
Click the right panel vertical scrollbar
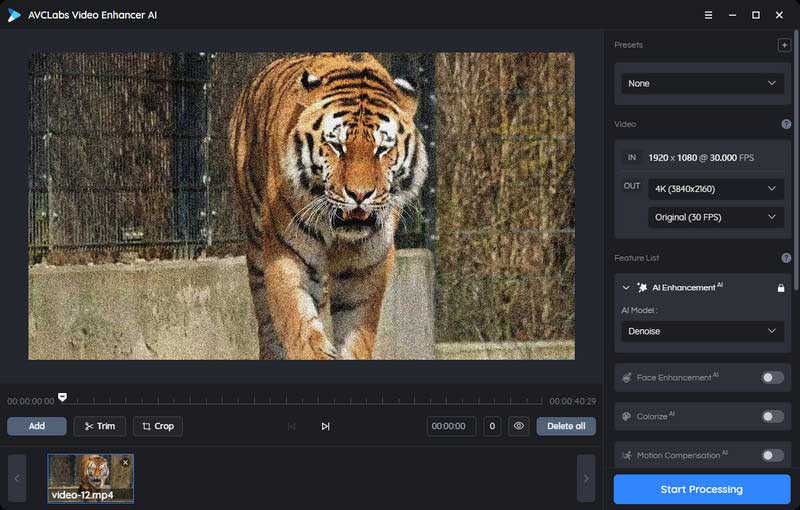click(x=796, y=160)
